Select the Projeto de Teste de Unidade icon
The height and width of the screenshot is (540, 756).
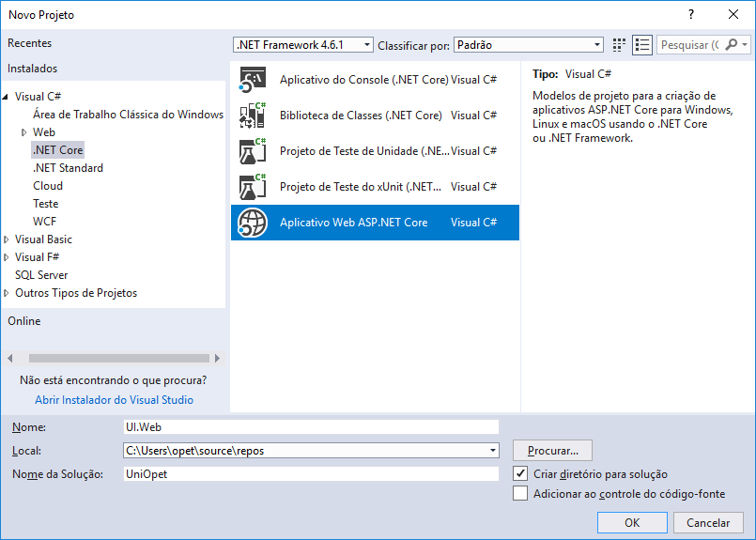point(253,151)
